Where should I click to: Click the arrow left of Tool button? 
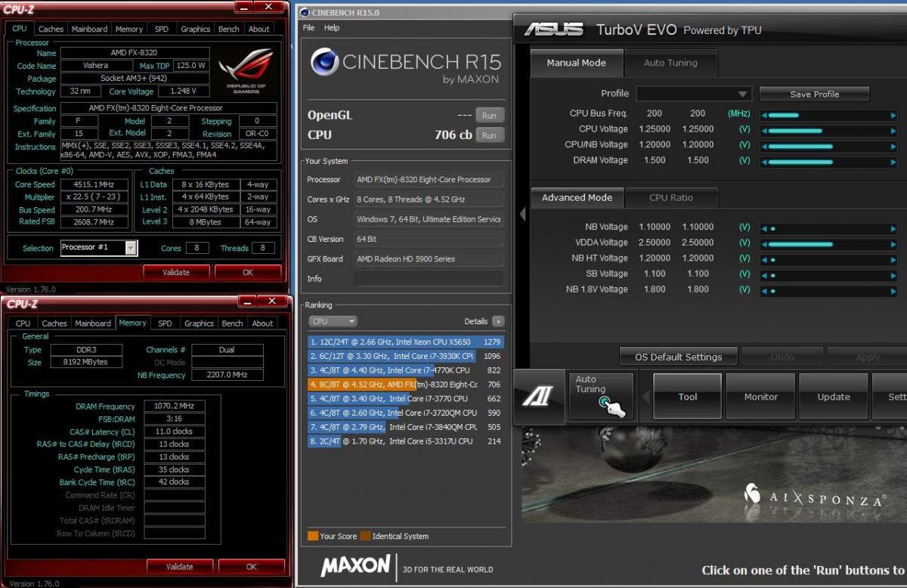pyautogui.click(x=646, y=397)
